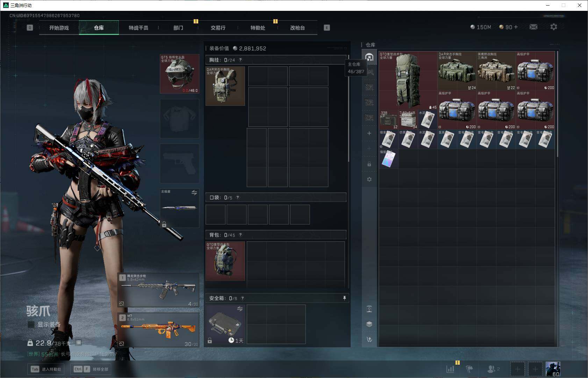The height and width of the screenshot is (378, 588).
Task: Click the equipment panel scrollbar
Action: click(x=348, y=108)
